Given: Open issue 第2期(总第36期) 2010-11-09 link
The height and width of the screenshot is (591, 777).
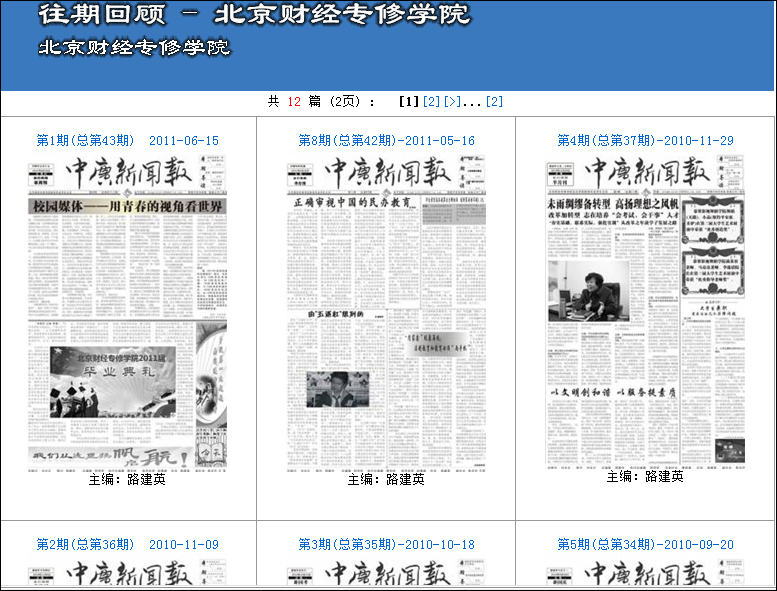Looking at the screenshot, I should pyautogui.click(x=127, y=545).
